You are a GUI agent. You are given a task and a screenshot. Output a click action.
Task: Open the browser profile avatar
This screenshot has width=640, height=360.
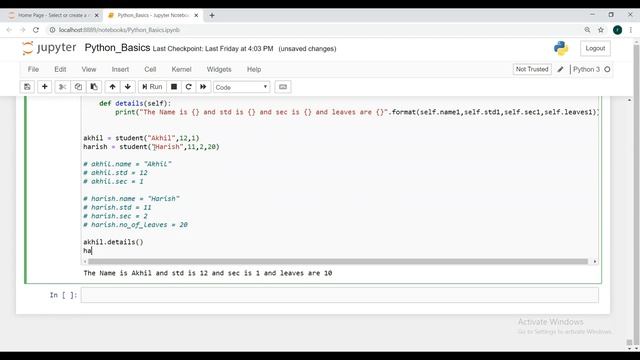[x=617, y=30]
